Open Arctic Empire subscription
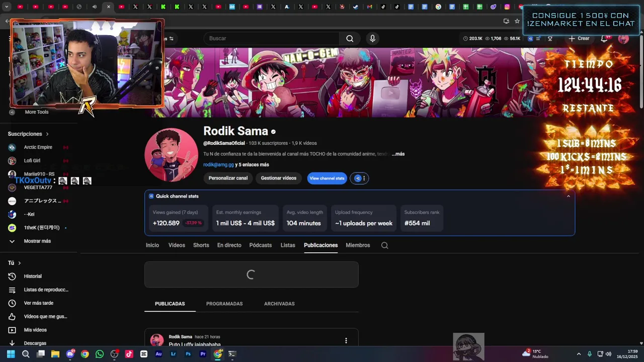Image resolution: width=644 pixels, height=362 pixels. (39, 147)
